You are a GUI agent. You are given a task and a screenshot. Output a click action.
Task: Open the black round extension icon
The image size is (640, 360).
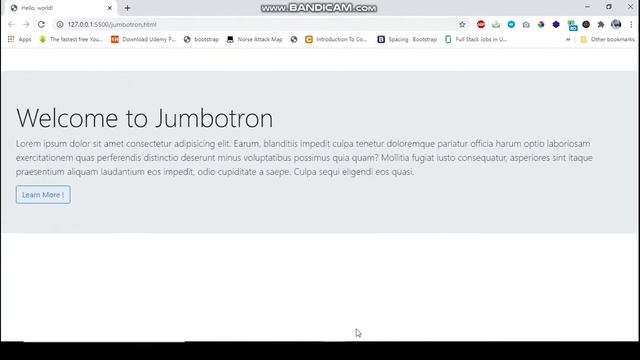point(586,24)
